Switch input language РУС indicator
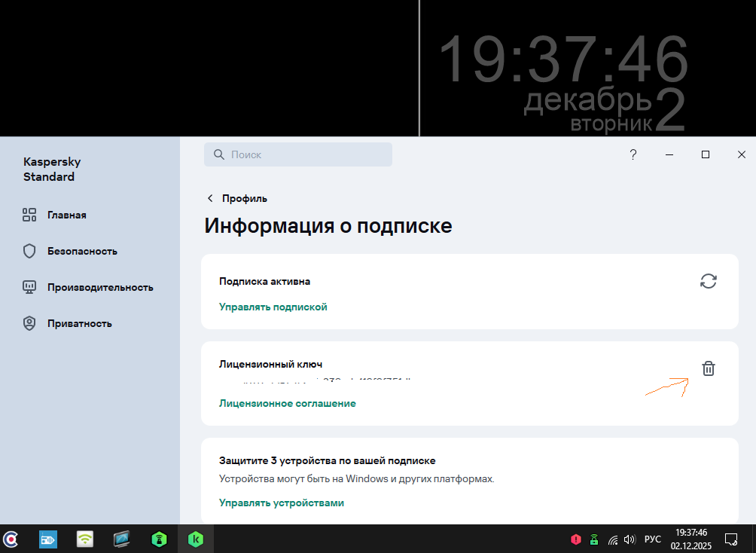756x553 pixels. click(x=652, y=539)
